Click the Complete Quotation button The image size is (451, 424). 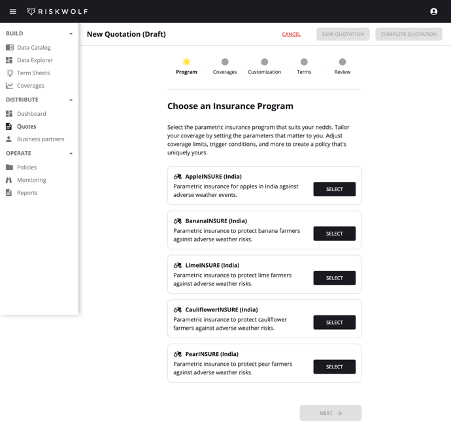coord(408,34)
